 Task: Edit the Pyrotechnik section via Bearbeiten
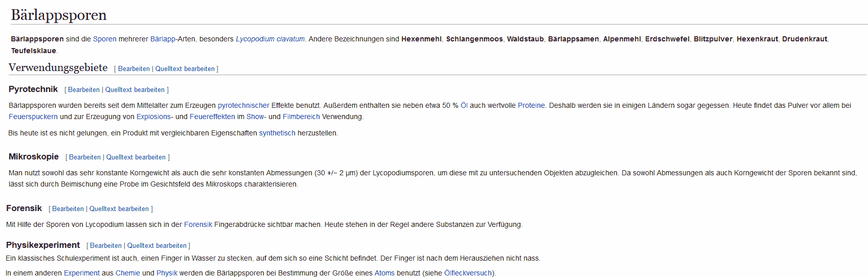[84, 90]
